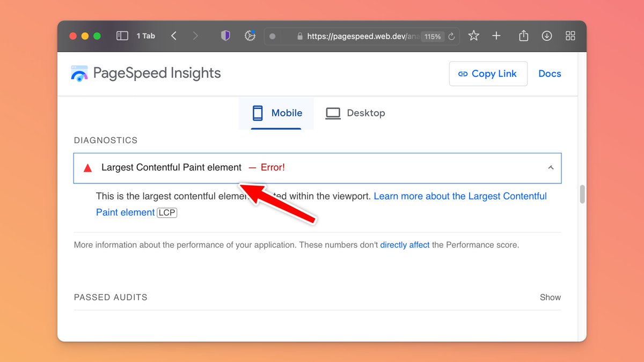Open a new tab with the plus icon

(x=496, y=36)
